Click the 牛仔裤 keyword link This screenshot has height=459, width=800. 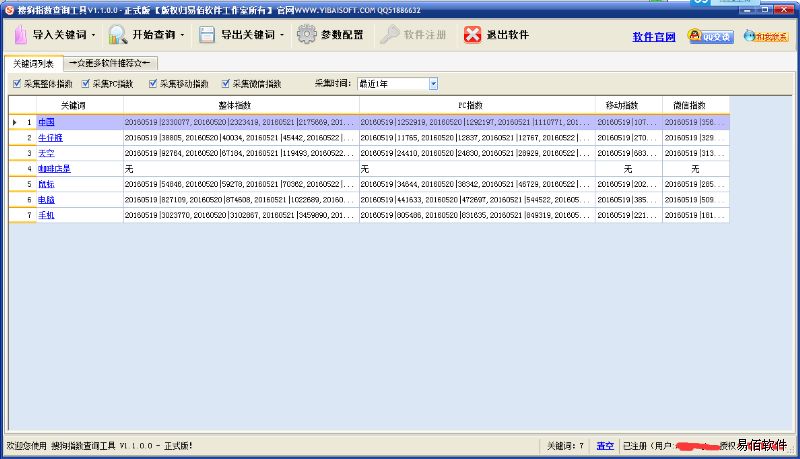50,137
